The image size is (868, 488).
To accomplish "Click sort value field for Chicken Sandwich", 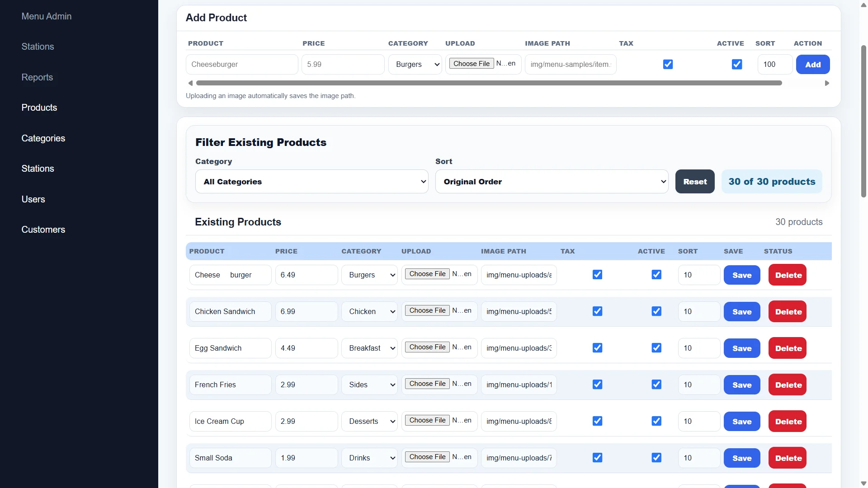I will pos(699,311).
